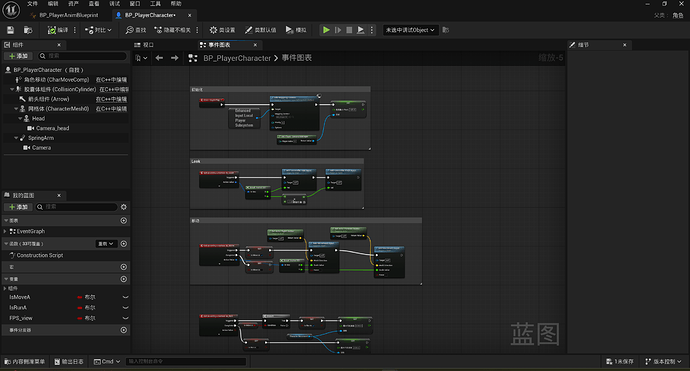690x371 pixels.
Task: Click FPS_view red boolean type pill
Action: click(80, 318)
